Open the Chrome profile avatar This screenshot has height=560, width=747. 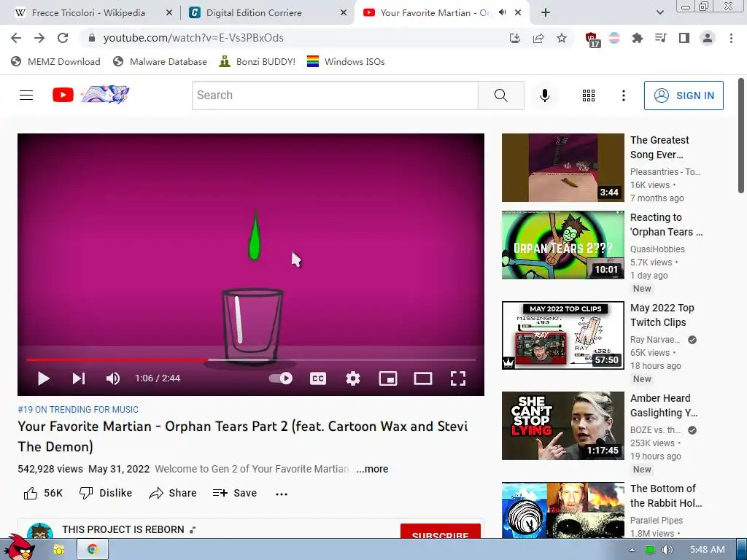(x=708, y=38)
